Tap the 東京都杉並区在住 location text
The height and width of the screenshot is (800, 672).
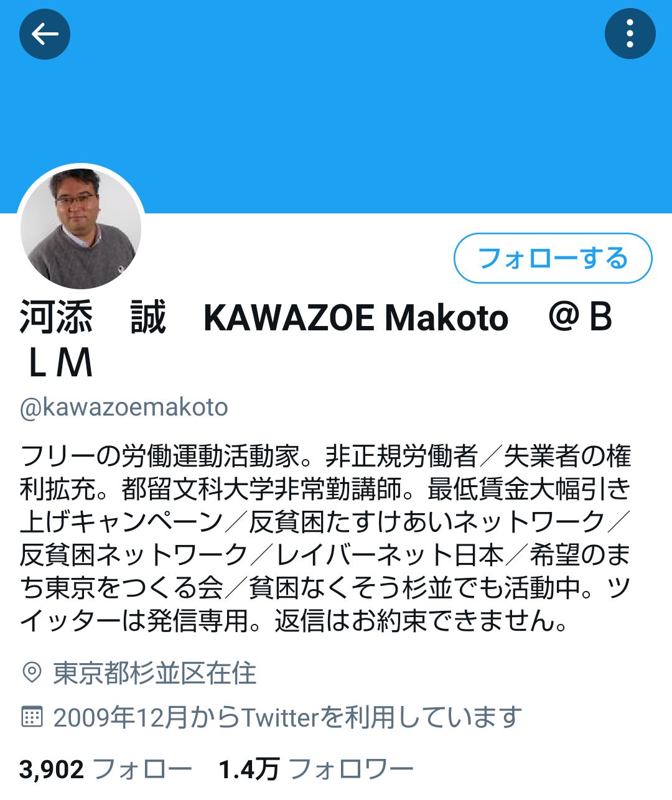[x=154, y=673]
